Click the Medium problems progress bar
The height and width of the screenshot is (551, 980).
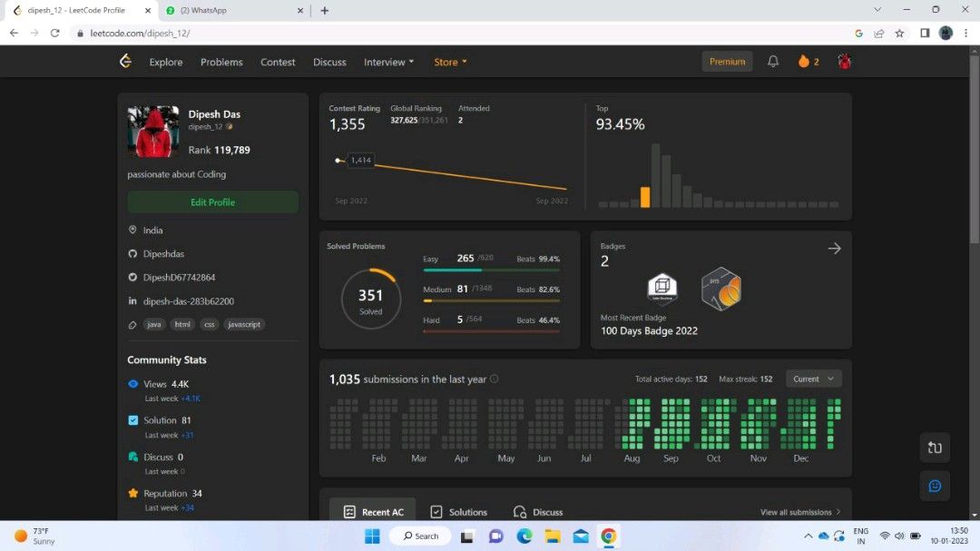[491, 300]
